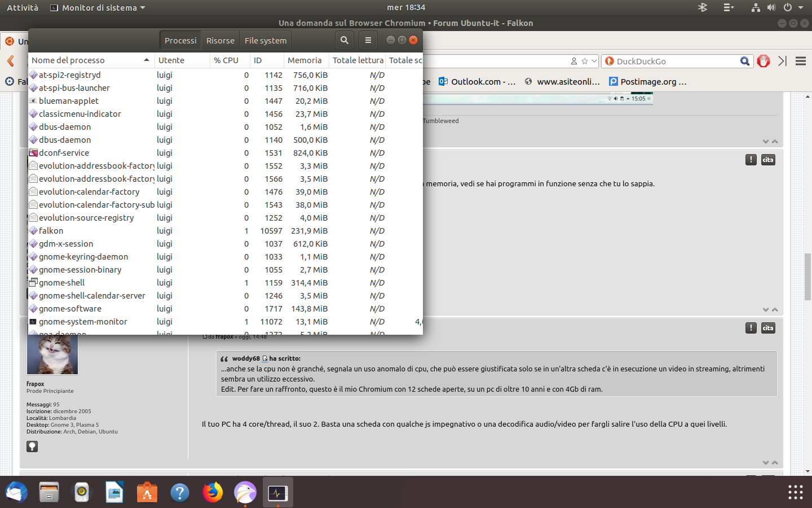
Task: Open process search in System Monitor
Action: pos(345,40)
